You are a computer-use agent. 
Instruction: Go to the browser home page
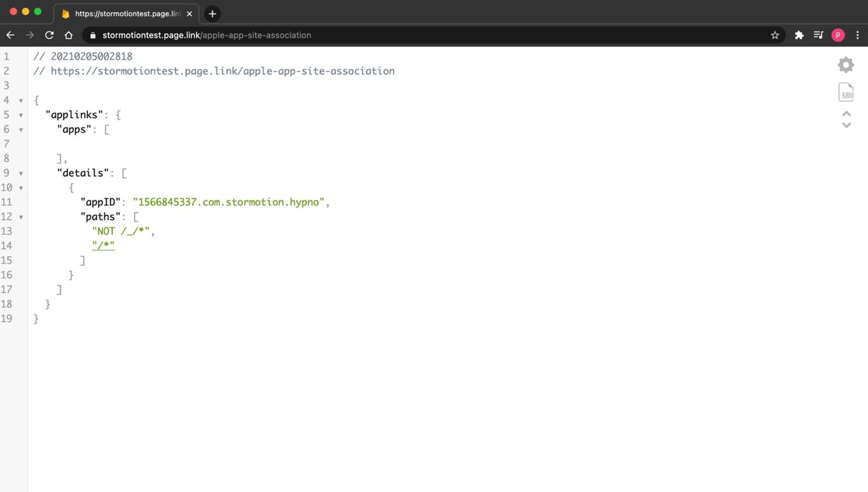point(69,35)
